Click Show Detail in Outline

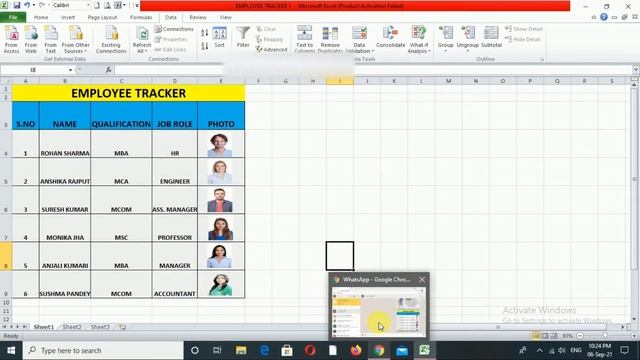[524, 29]
